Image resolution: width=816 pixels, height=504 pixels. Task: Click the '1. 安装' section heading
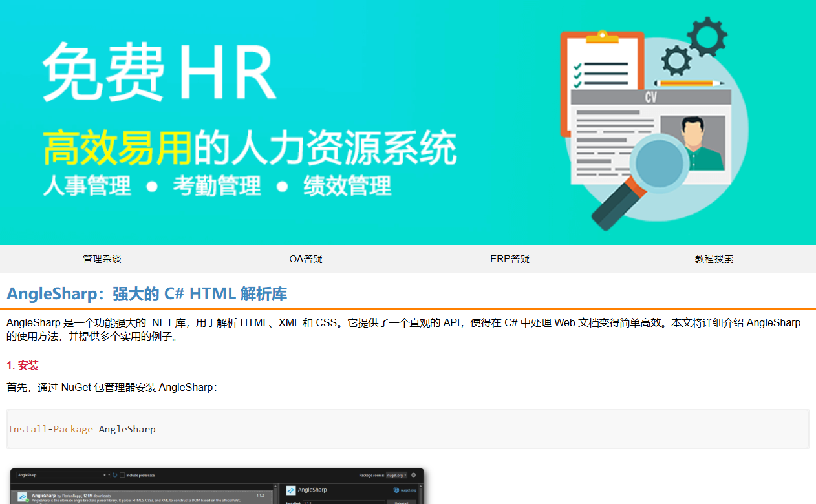(x=23, y=366)
